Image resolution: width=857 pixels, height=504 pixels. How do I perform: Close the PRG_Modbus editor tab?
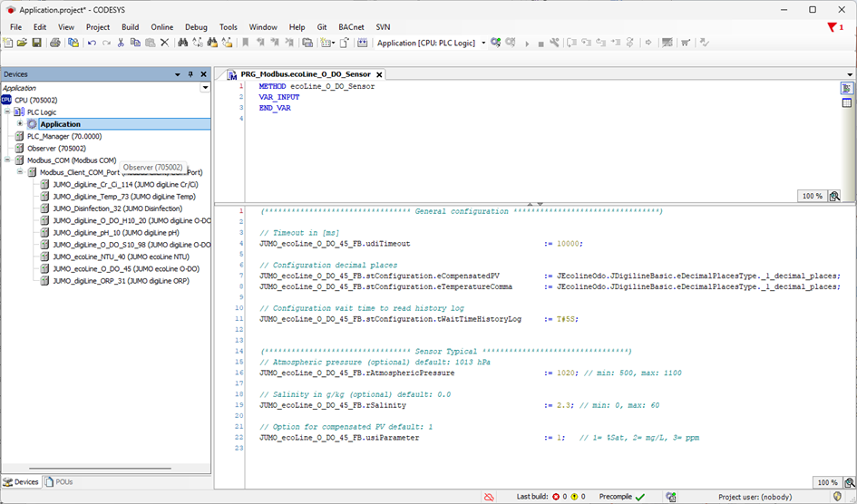(379, 74)
